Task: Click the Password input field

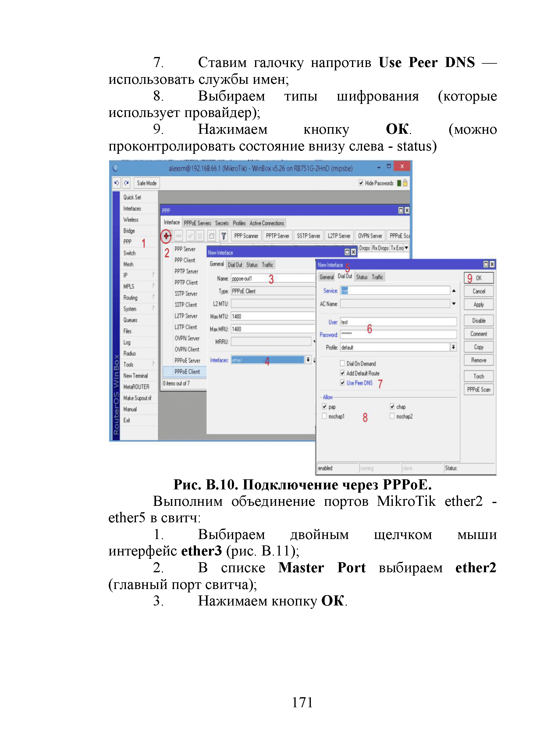Action: click(x=399, y=335)
